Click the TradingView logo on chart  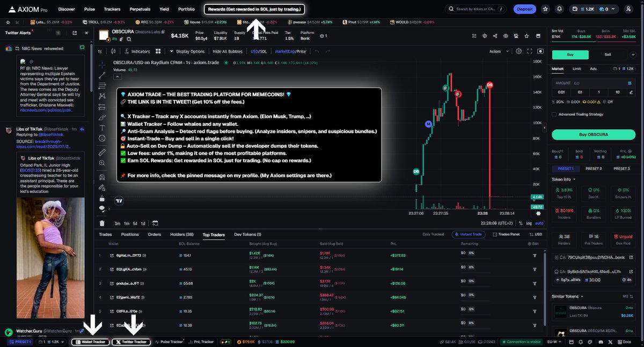point(119,201)
